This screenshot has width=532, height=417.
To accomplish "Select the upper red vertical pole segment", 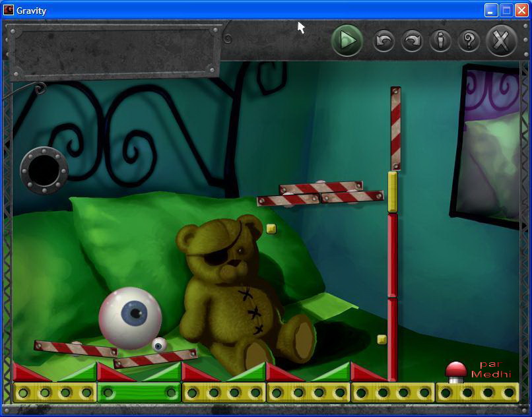I will tap(393, 255).
